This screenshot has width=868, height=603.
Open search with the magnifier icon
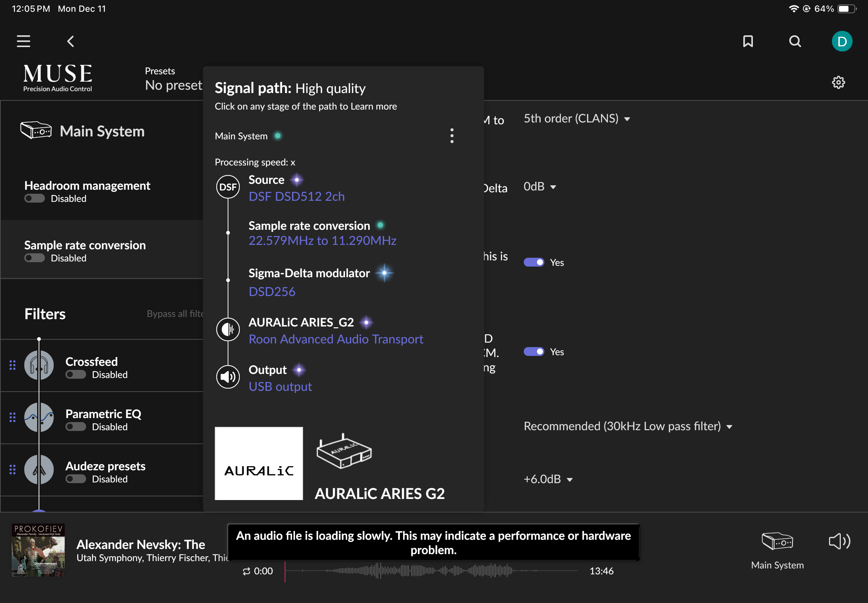coord(795,41)
